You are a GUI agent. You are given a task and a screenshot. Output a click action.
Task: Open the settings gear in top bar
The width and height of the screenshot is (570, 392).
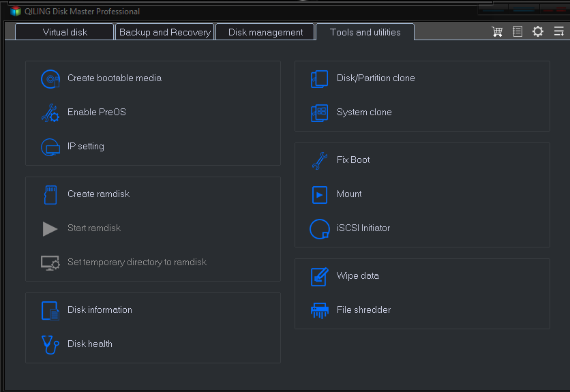(538, 32)
